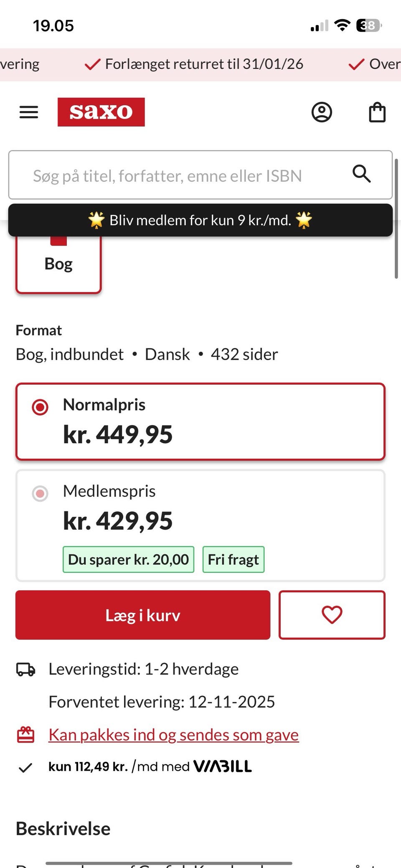The image size is (401, 868).
Task: Tap the Saxo logo
Action: click(101, 112)
